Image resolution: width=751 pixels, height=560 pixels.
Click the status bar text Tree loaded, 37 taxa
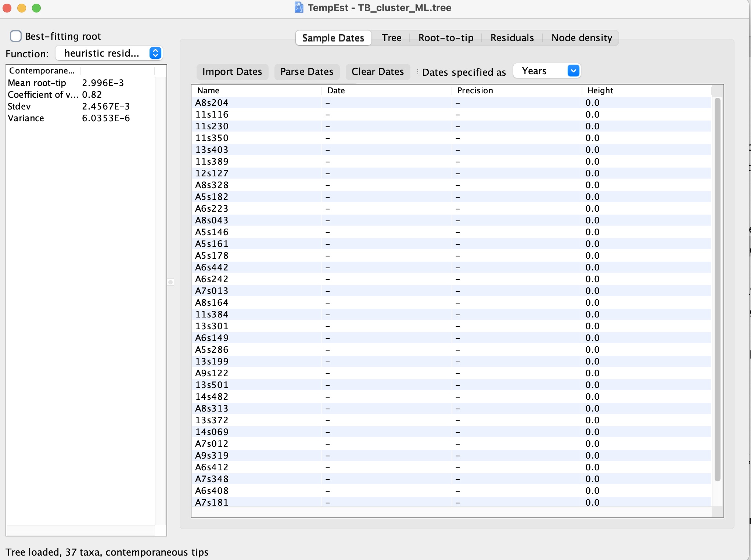coord(107,552)
